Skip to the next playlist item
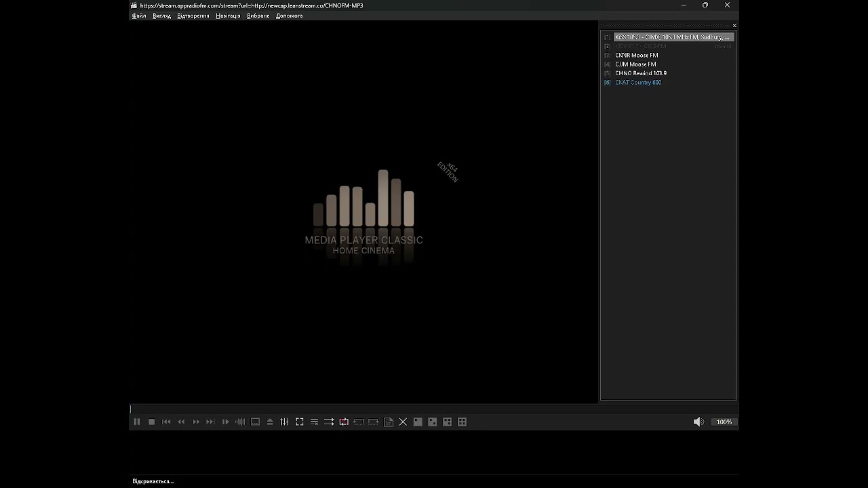Screen dimensions: 868x488 [210, 422]
